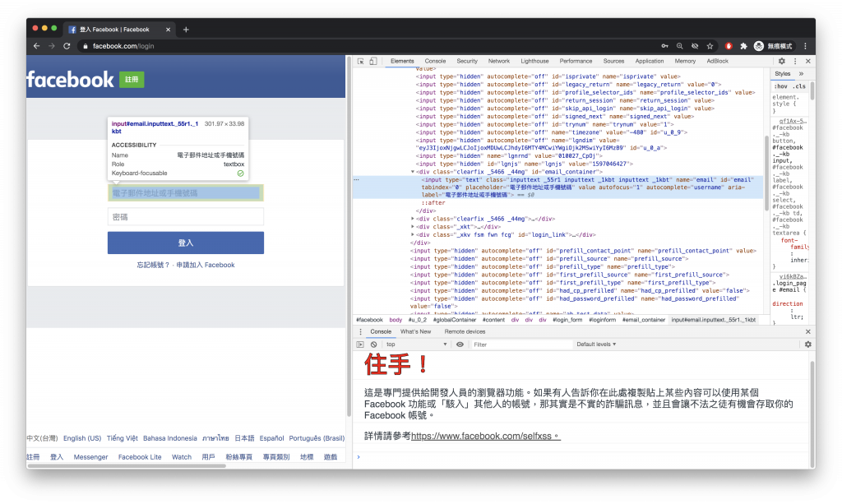The width and height of the screenshot is (842, 504).
Task: Expand the login_link div node
Action: point(413,235)
